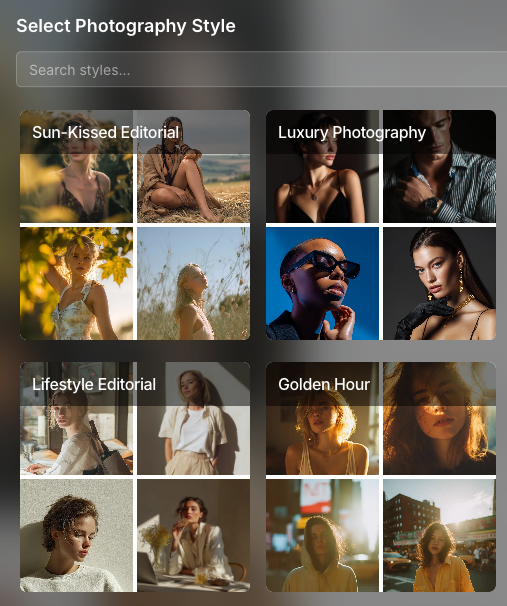Open photo of blonde woman in tall grass
Screen dimensions: 507x606
click(x=194, y=284)
